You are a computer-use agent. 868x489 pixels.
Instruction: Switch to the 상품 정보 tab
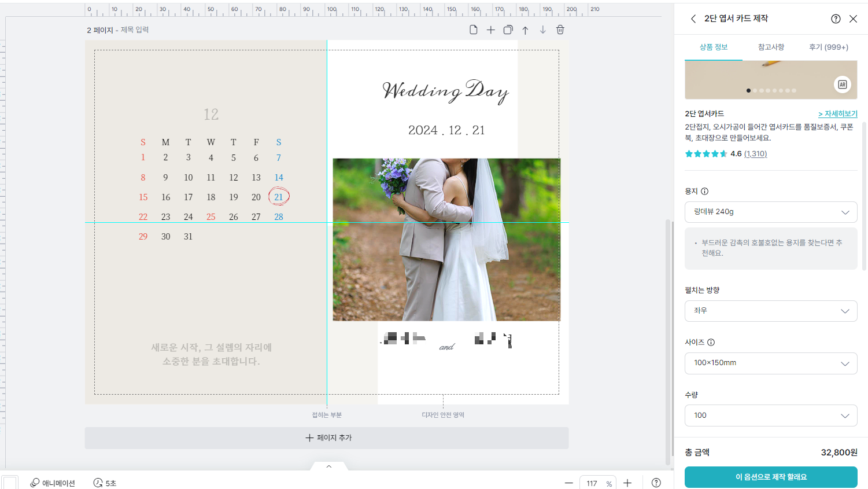(714, 47)
